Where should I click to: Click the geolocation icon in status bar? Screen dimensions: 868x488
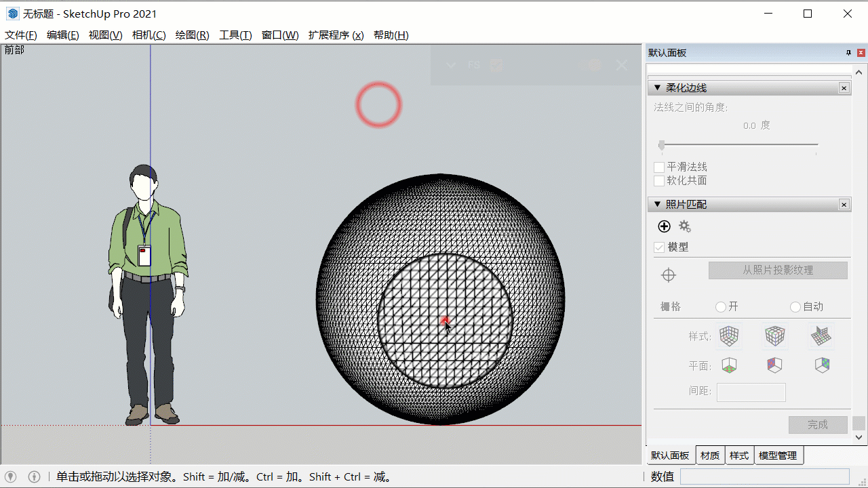(11, 477)
